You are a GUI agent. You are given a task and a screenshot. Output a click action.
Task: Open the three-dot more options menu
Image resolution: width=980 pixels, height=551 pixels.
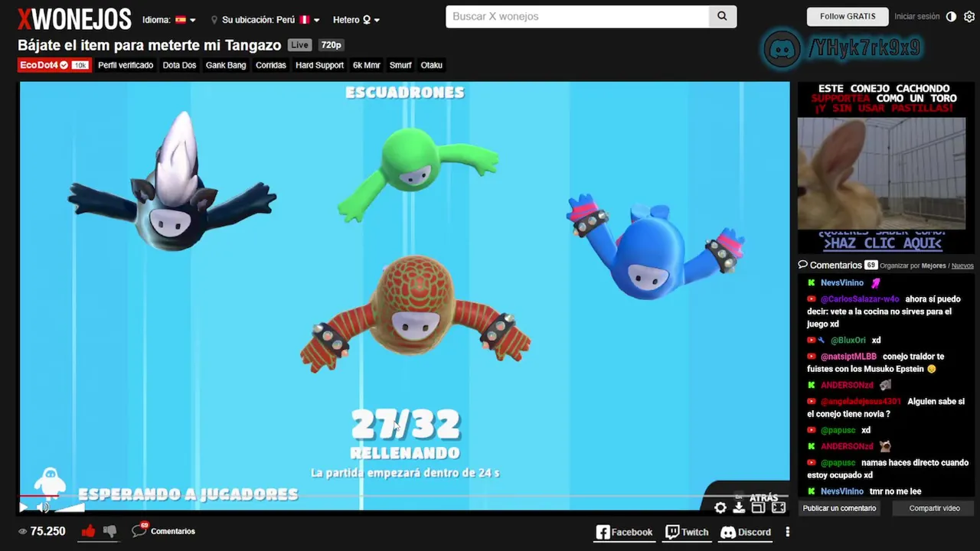(x=787, y=532)
